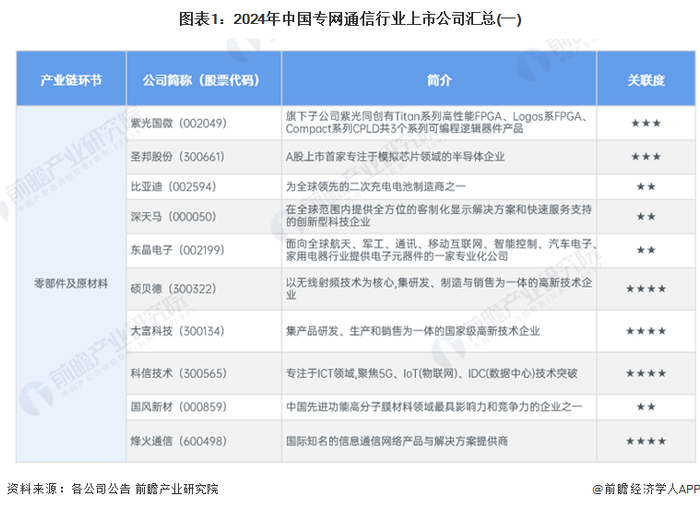The image size is (700, 508).
Task: Click the 关联度 column header
Action: (x=646, y=80)
